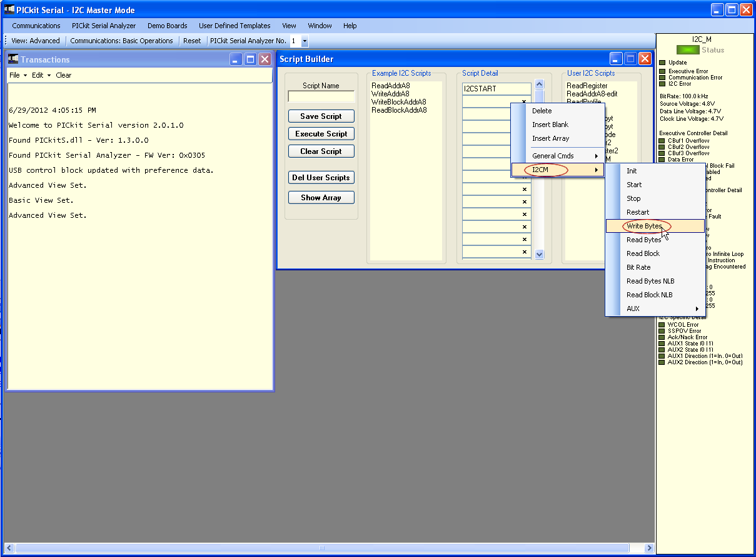Image resolution: width=756 pixels, height=557 pixels.
Task: Choose Delete from the context menu
Action: [558, 111]
